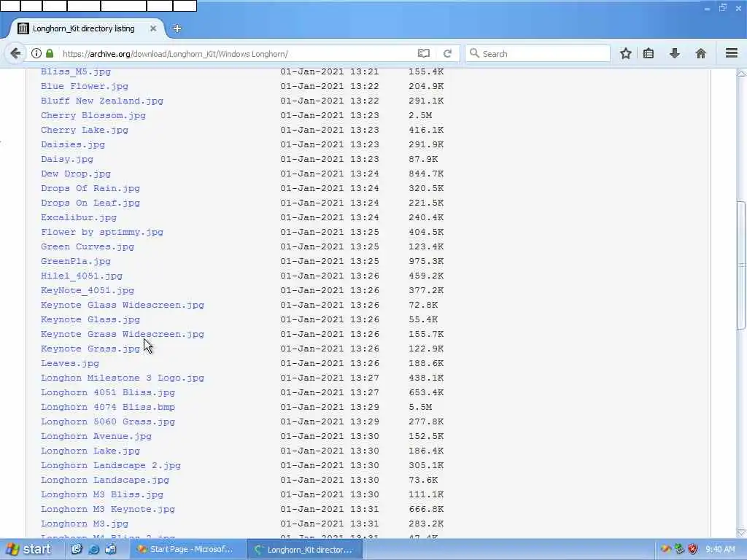Open Drops Of Rain.jpg link
This screenshot has width=747, height=560.
tap(90, 188)
